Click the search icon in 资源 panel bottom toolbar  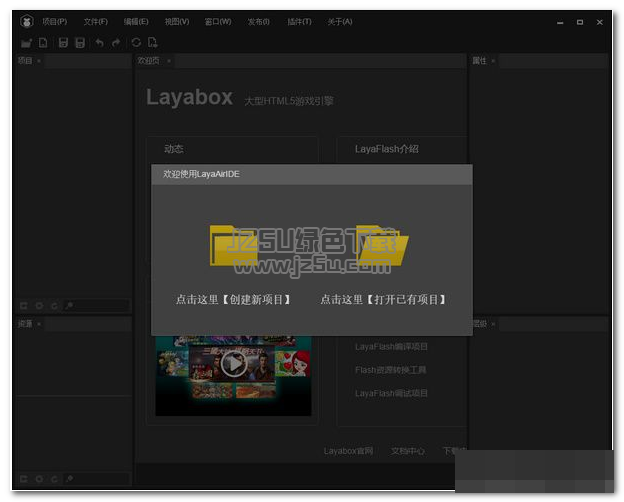(x=69, y=479)
